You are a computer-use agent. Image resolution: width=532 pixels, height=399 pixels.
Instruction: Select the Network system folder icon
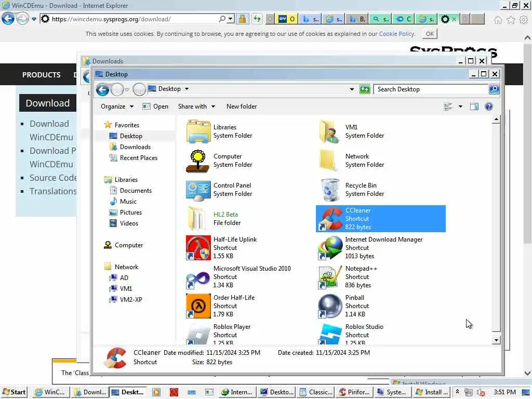[328, 161]
